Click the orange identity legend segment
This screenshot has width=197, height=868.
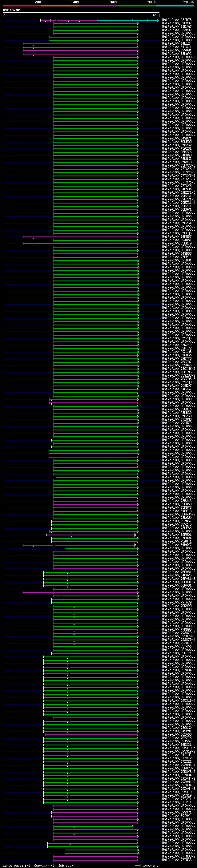tap(60, 6)
